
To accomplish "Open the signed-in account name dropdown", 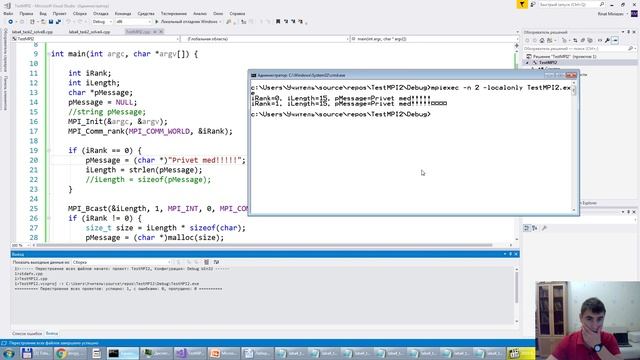I will pos(612,14).
